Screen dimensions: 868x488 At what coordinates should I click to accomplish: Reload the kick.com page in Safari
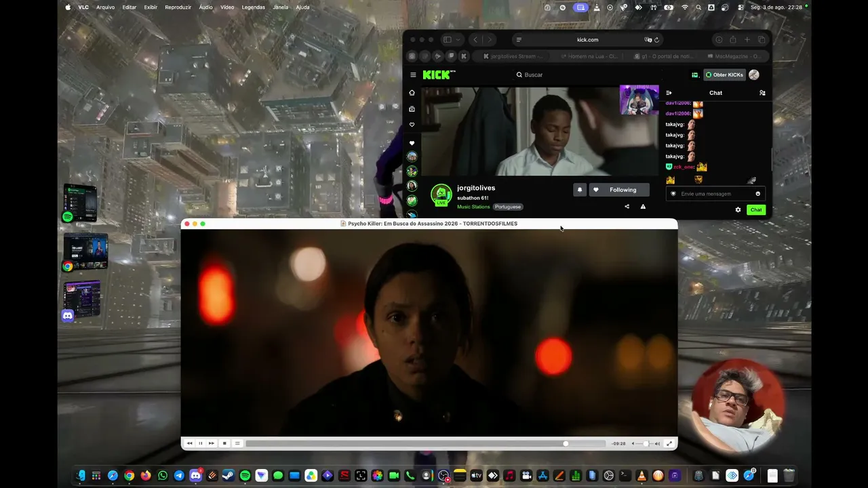[656, 40]
